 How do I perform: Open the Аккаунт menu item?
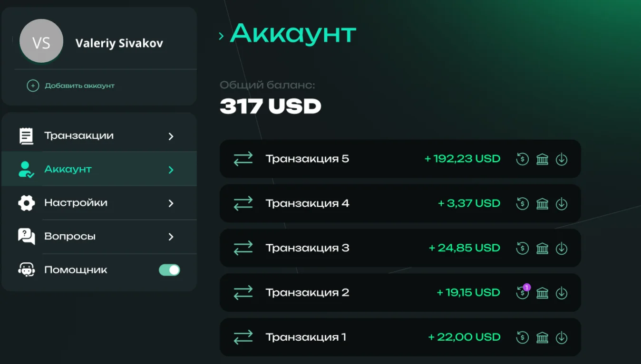pyautogui.click(x=99, y=169)
